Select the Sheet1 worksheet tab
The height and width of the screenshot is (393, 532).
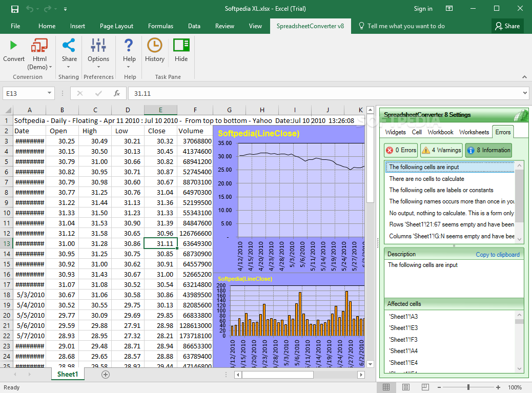68,375
